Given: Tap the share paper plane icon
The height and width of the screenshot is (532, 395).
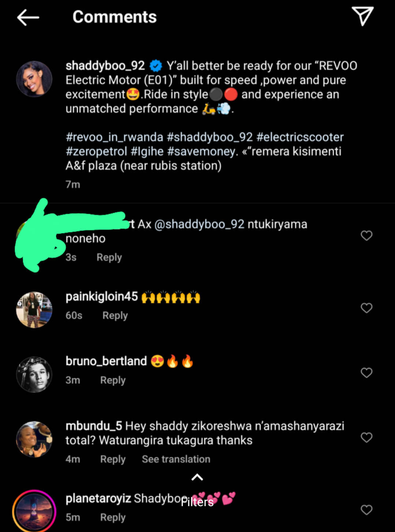Looking at the screenshot, I should (x=362, y=16).
